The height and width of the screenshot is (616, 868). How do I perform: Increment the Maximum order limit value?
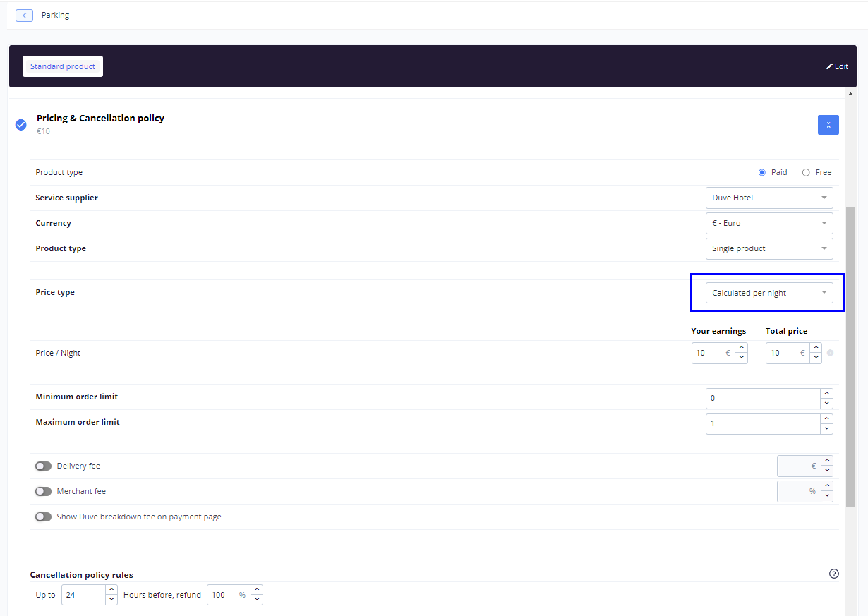point(826,419)
